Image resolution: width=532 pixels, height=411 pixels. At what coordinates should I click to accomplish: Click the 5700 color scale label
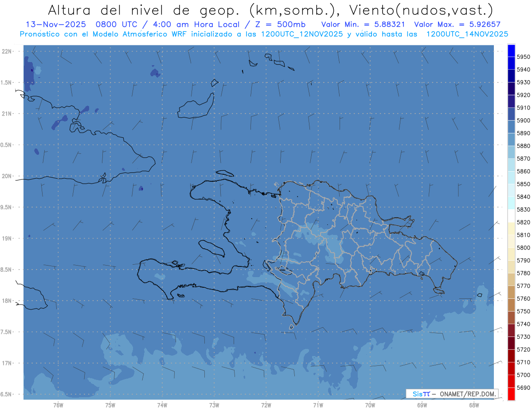(523, 375)
